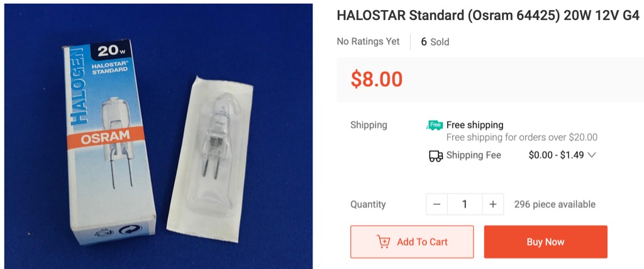This screenshot has height=269, width=644.
Task: Click the cart icon on Add To Cart
Action: tap(383, 242)
